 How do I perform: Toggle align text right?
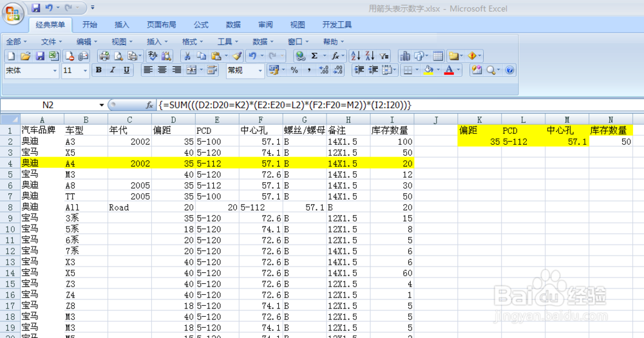pyautogui.click(x=176, y=70)
